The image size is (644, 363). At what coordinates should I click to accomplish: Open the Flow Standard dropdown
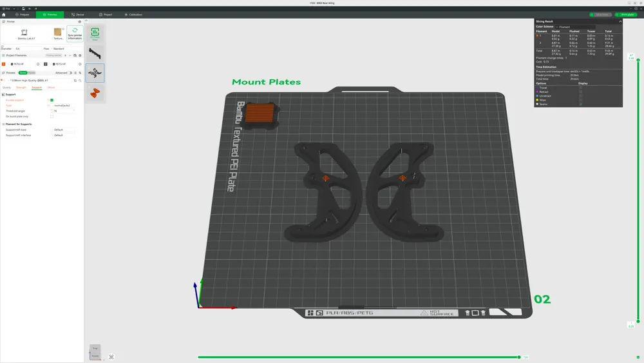point(66,48)
